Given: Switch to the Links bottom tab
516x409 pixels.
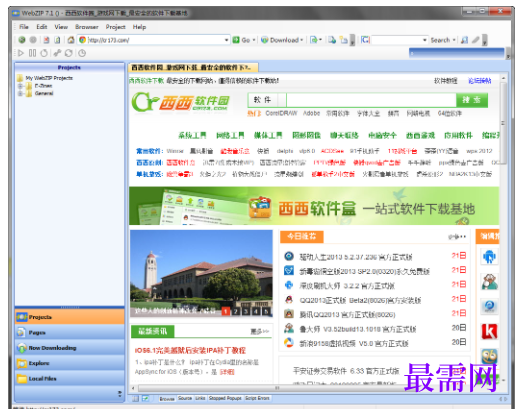Looking at the screenshot, I should [x=200, y=398].
